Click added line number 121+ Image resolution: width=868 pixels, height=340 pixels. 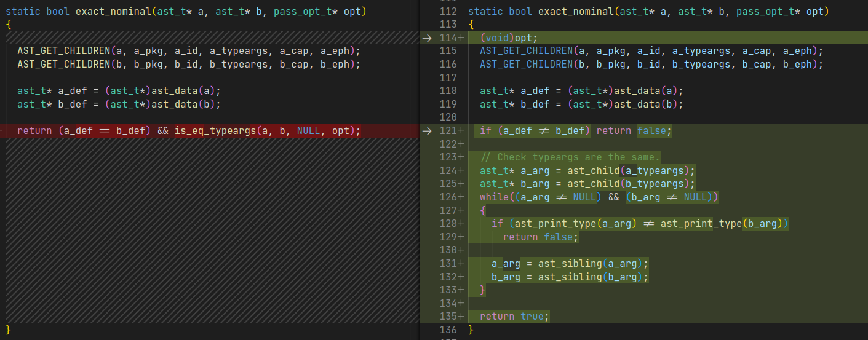pos(452,131)
